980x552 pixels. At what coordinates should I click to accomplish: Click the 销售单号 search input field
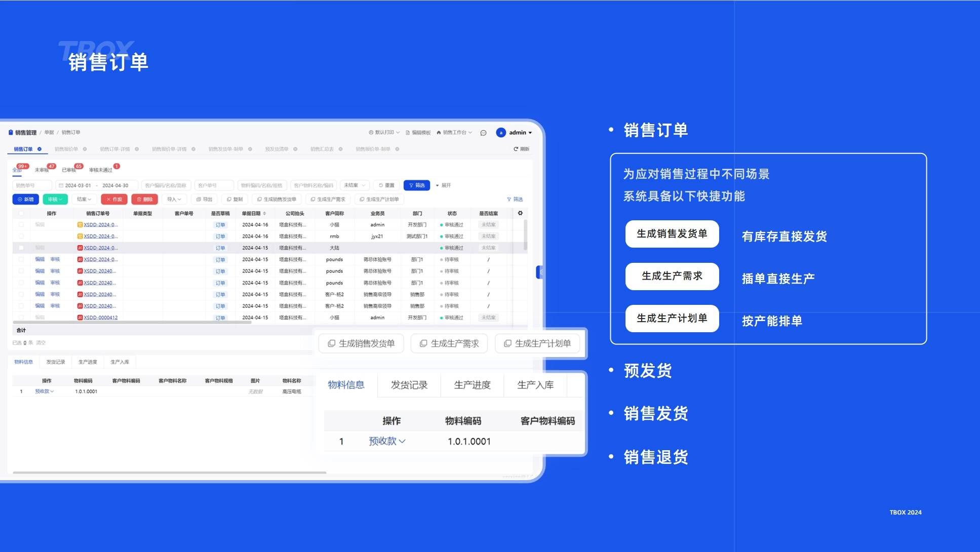point(32,185)
